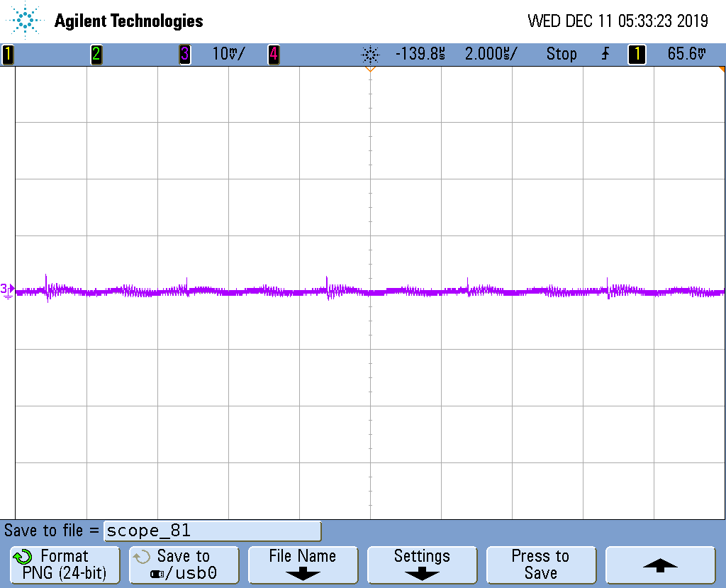Select the green channel 2 indicator

(96, 54)
